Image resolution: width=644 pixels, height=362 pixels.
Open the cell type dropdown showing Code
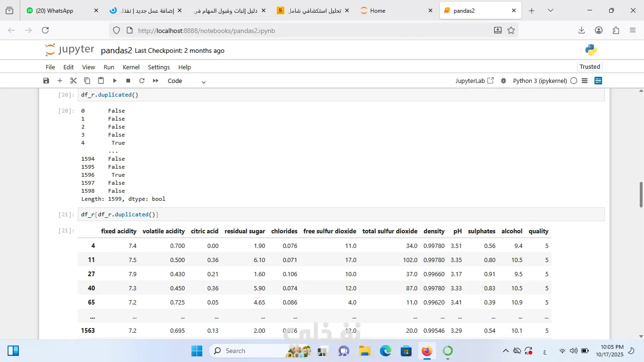(x=187, y=81)
